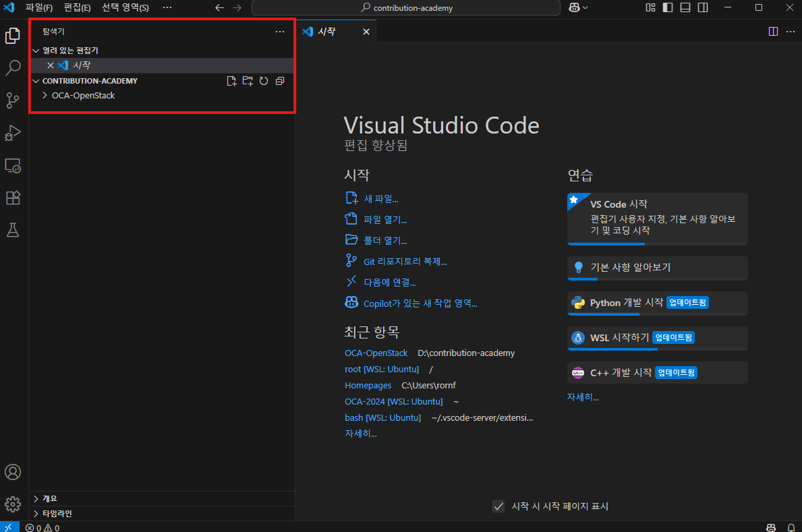Open the 파일(F) menu
Viewport: 802px width, 532px height.
(39, 7)
